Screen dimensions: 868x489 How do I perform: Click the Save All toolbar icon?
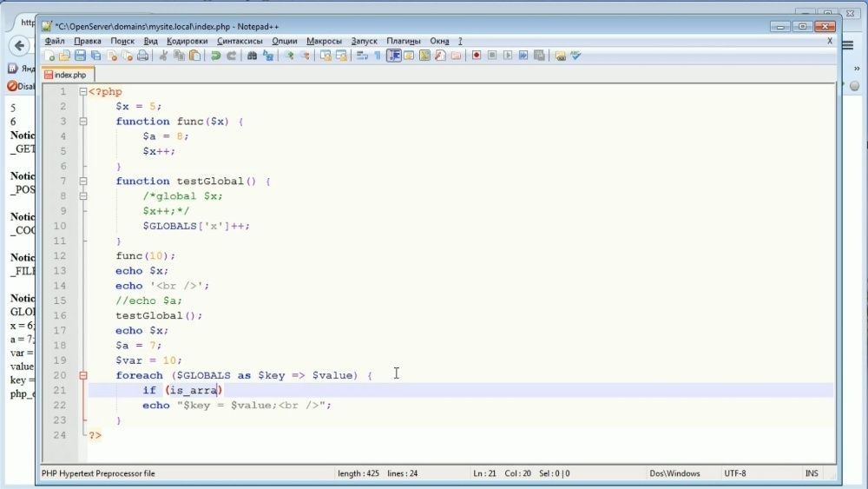click(x=95, y=56)
